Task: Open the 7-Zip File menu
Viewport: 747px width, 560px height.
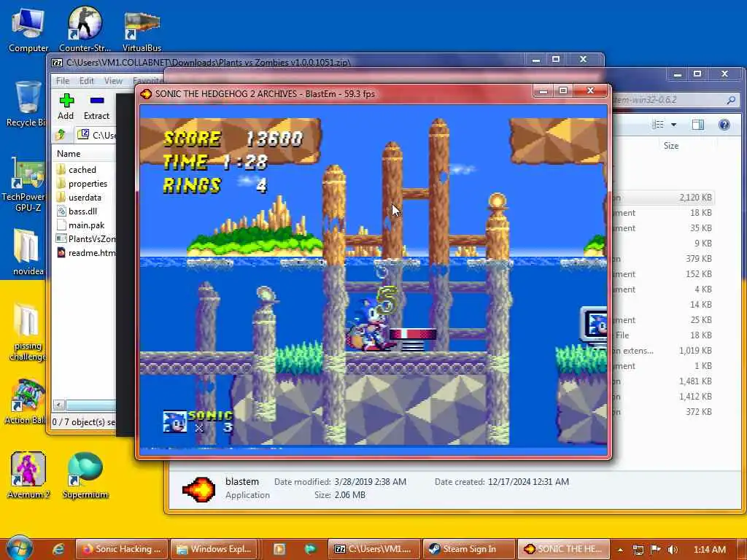Action: (63, 80)
